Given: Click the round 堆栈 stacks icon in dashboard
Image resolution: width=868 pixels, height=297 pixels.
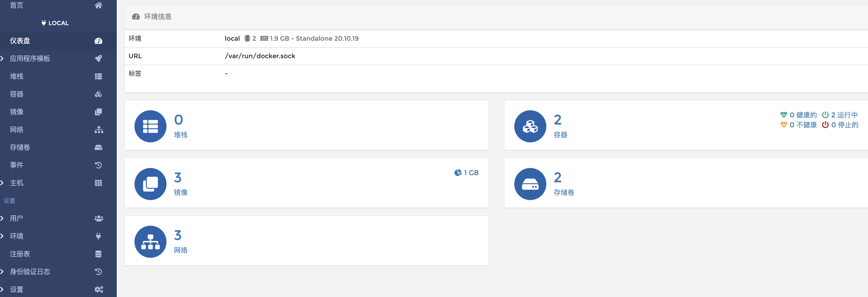Looking at the screenshot, I should click(150, 126).
